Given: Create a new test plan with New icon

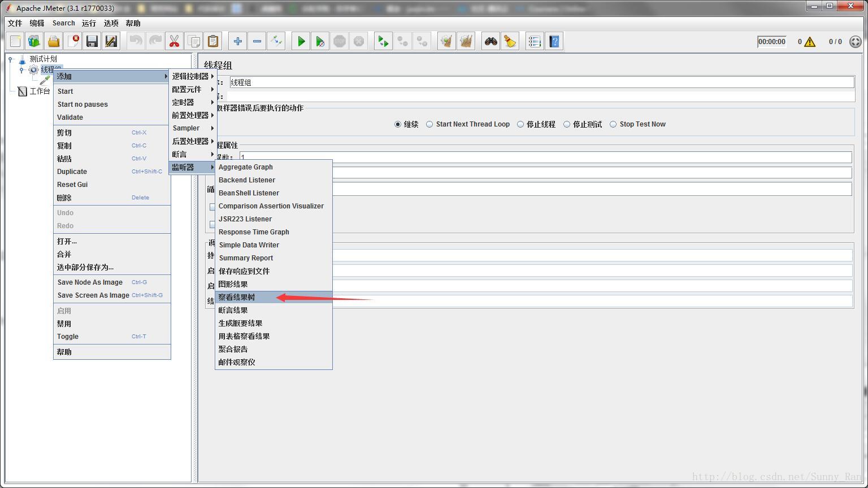Looking at the screenshot, I should (x=15, y=41).
